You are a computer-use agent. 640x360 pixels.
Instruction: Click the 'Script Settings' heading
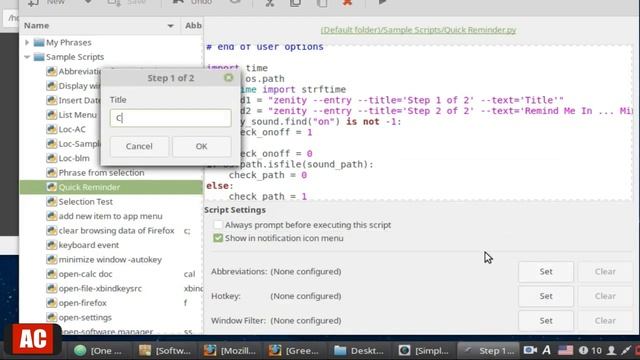pos(235,210)
